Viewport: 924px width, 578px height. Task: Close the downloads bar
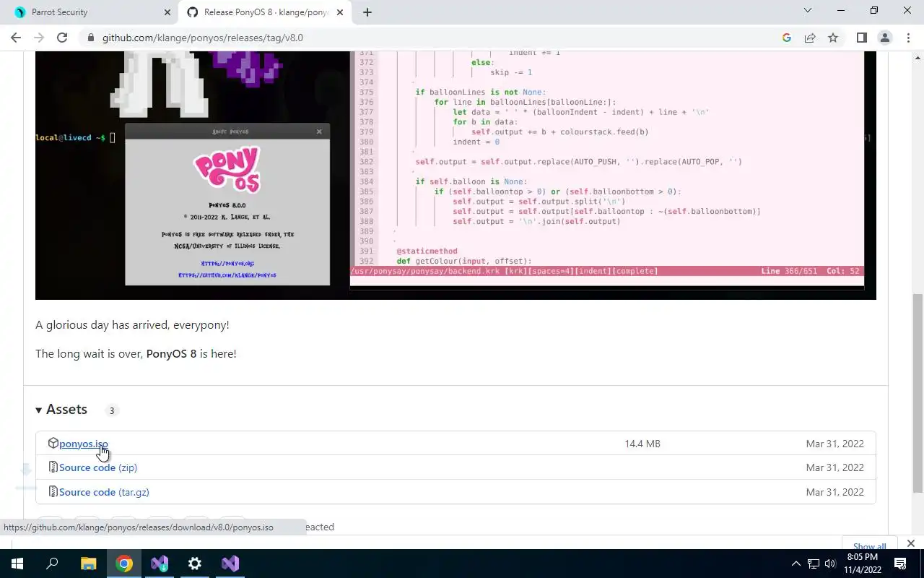pyautogui.click(x=911, y=543)
